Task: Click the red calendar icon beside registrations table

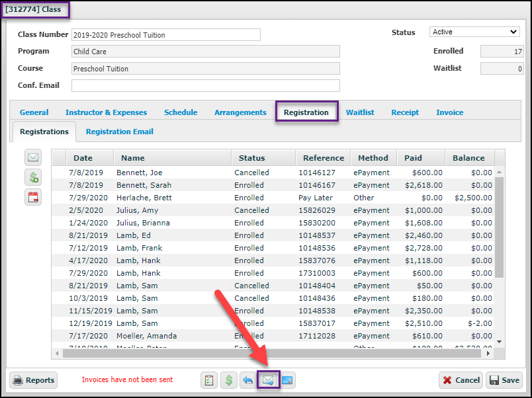Action: click(33, 197)
